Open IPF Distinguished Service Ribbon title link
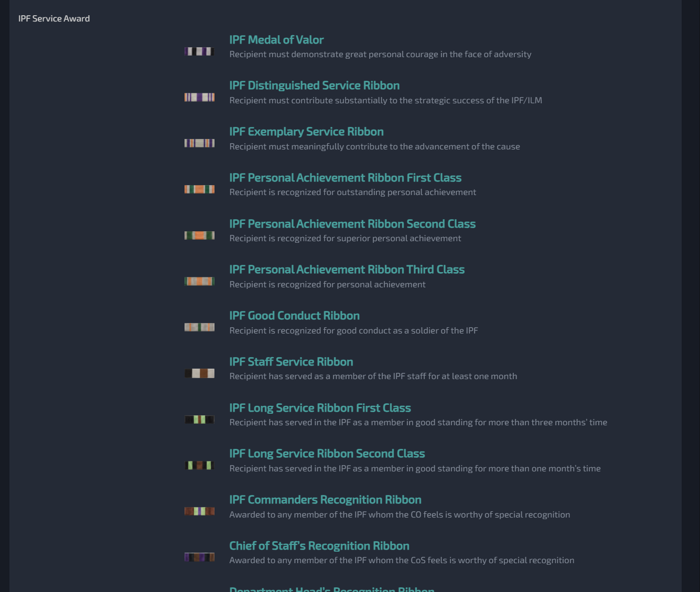 pos(314,85)
